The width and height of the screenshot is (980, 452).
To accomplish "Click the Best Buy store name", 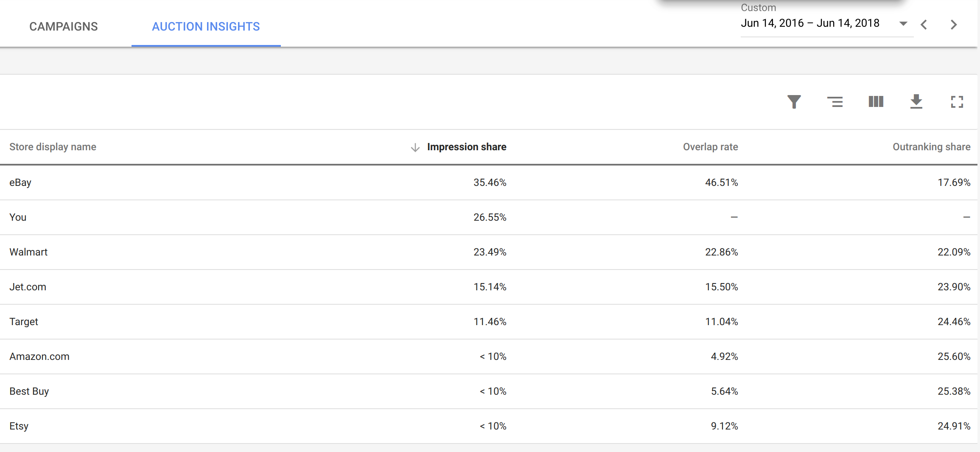I will pyautogui.click(x=29, y=391).
